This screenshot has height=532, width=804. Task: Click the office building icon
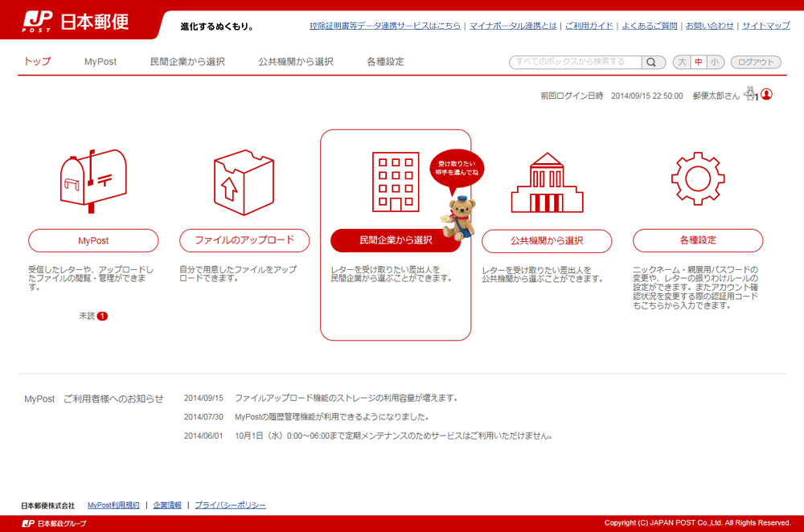[x=396, y=182]
